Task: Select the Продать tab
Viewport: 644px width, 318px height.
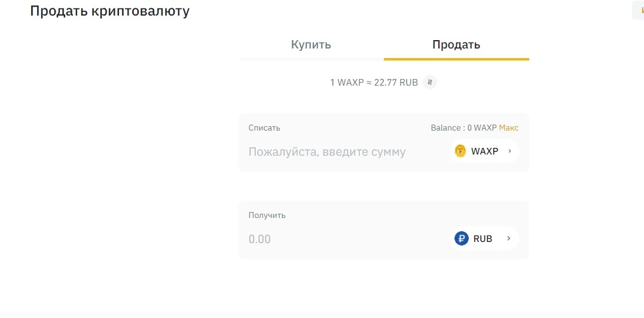Action: pyautogui.click(x=456, y=44)
